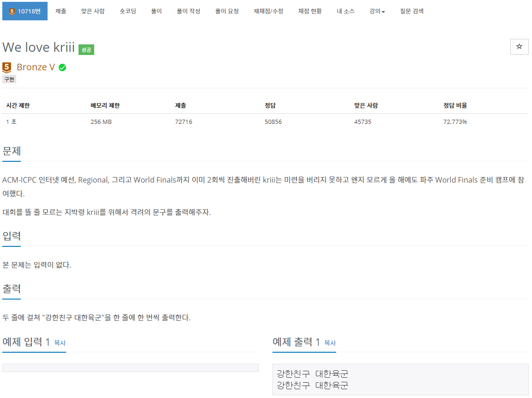Click the green 성공 label
The width and height of the screenshot is (532, 398).
86,49
